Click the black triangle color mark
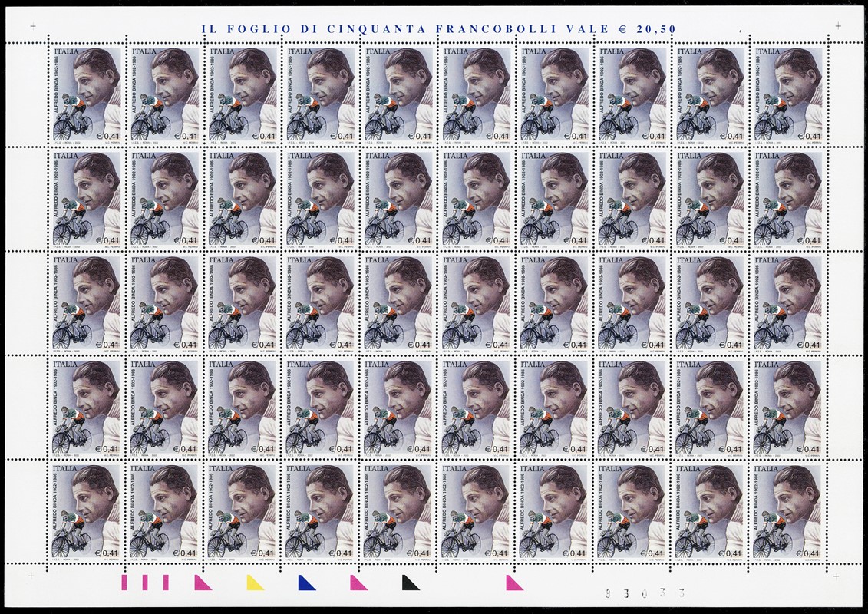The image size is (868, 614). click(x=411, y=583)
